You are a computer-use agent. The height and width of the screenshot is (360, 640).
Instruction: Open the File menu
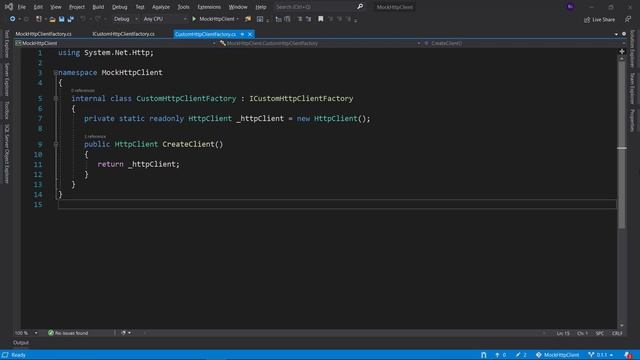click(x=22, y=7)
